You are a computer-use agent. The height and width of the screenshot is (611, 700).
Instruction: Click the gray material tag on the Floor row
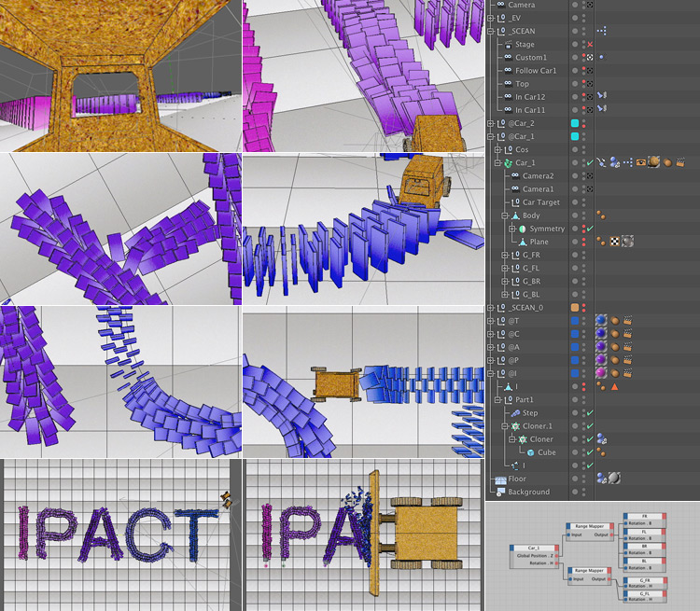coord(614,479)
